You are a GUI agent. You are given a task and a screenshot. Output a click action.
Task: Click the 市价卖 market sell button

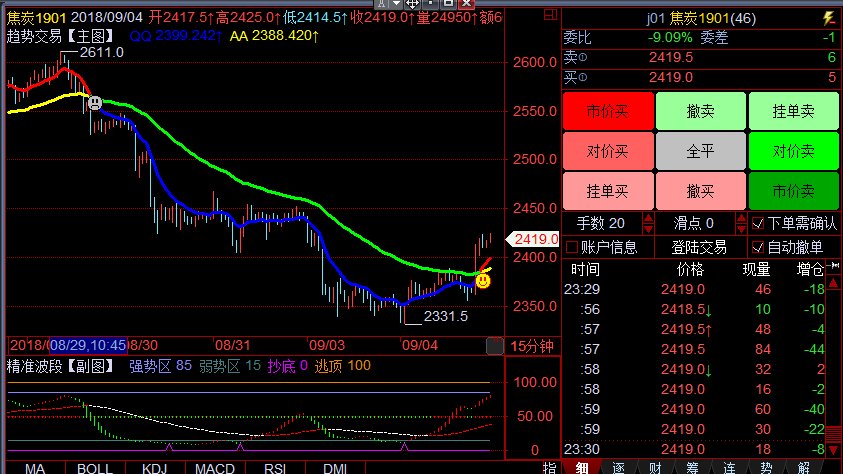tap(793, 191)
